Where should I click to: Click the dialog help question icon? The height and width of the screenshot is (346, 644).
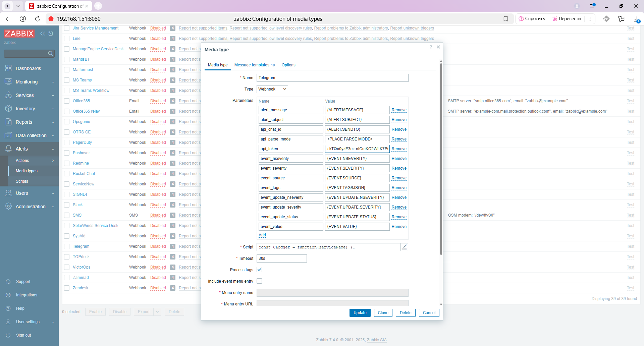pos(431,47)
